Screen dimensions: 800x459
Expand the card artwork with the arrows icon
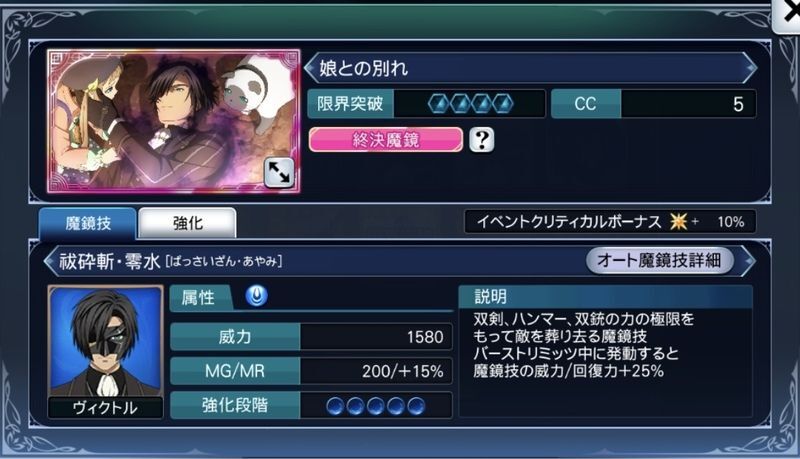point(279,172)
